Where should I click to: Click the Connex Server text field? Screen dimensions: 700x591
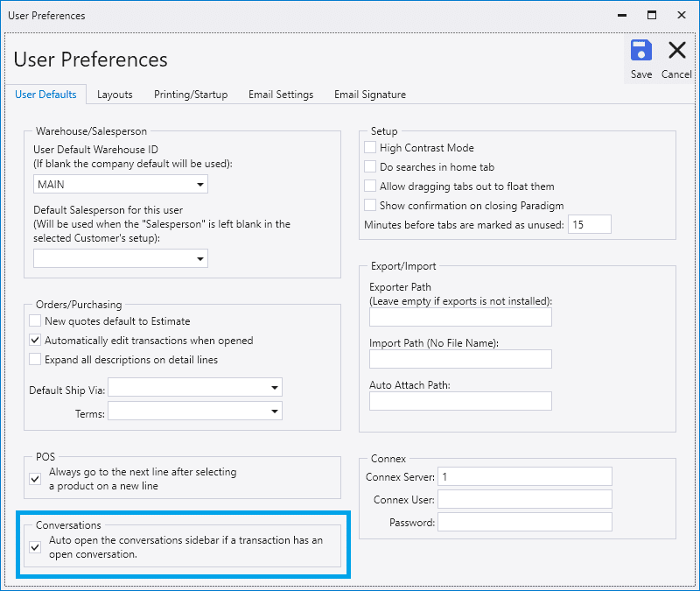(524, 477)
